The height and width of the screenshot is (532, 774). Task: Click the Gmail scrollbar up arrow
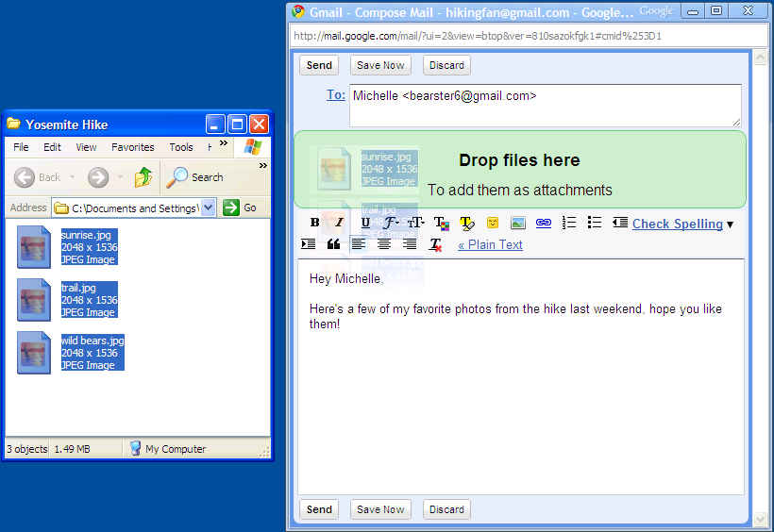(x=760, y=58)
